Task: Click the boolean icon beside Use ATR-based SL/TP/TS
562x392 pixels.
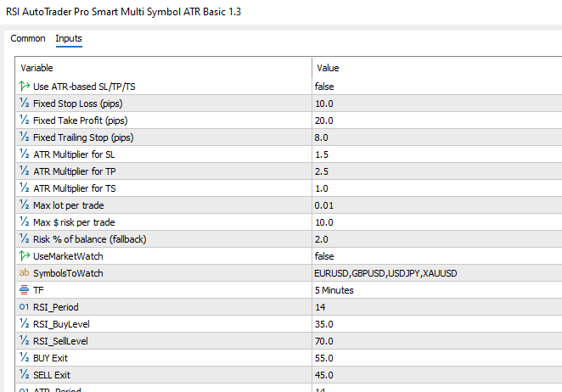Action: coord(24,87)
